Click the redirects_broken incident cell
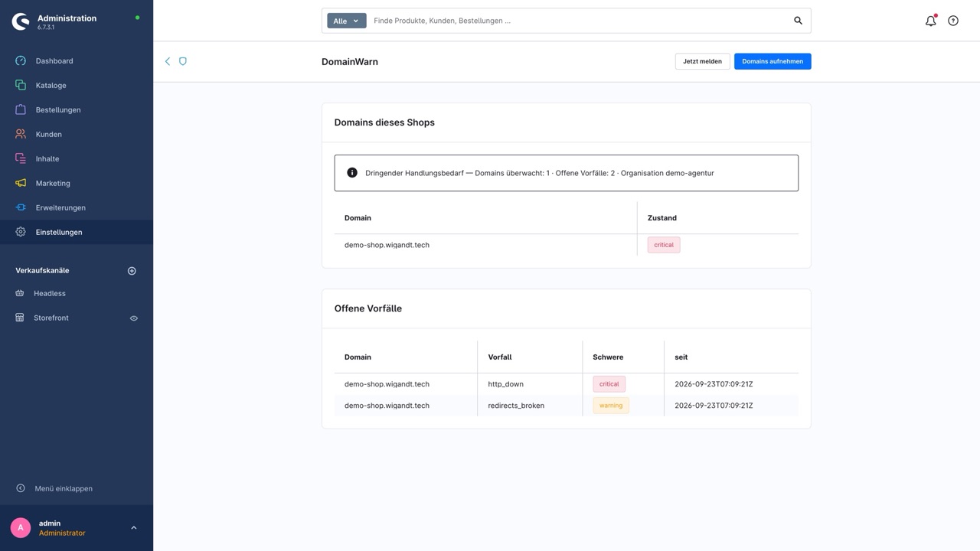The height and width of the screenshot is (551, 980). tap(516, 406)
